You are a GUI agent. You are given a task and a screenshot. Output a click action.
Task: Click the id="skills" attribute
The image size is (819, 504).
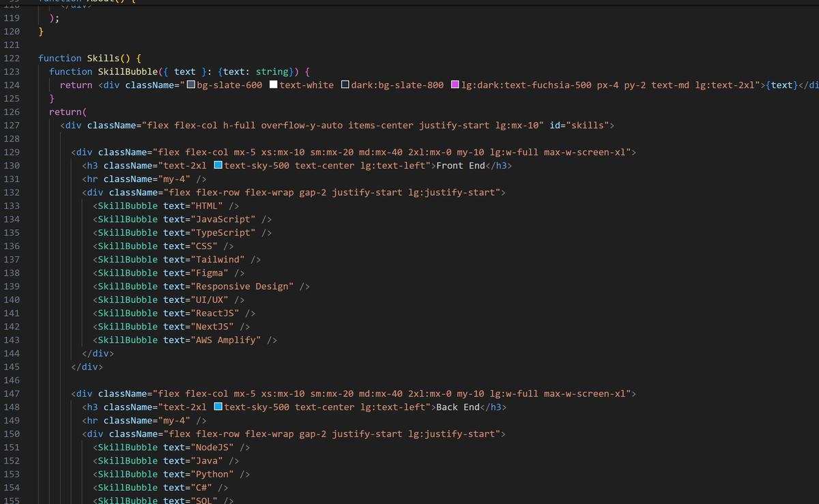tap(579, 125)
